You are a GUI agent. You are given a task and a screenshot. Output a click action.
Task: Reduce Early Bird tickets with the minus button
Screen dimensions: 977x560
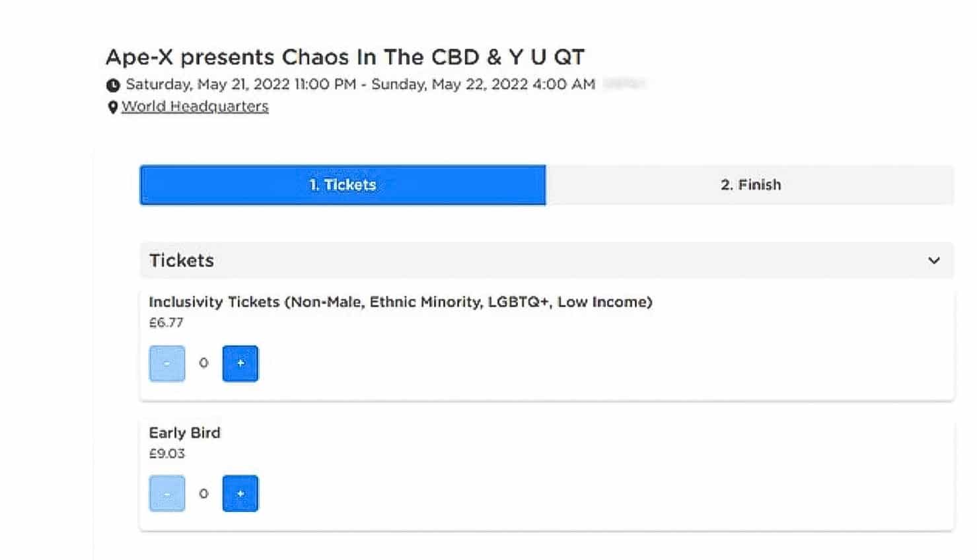click(167, 493)
